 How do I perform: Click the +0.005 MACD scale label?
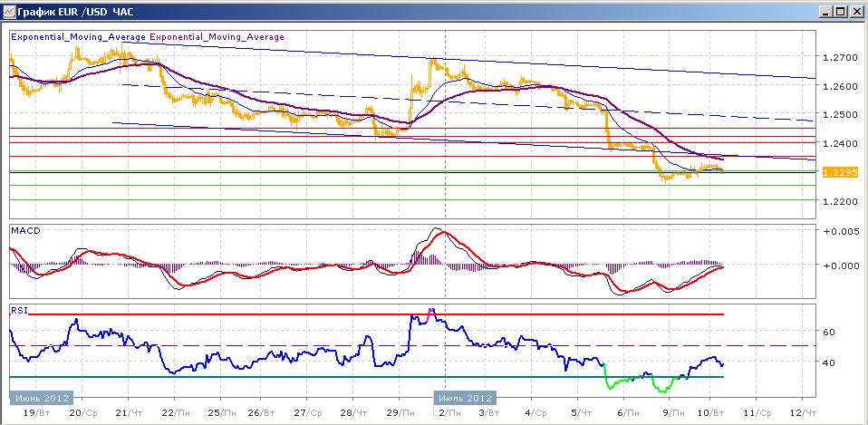[841, 231]
